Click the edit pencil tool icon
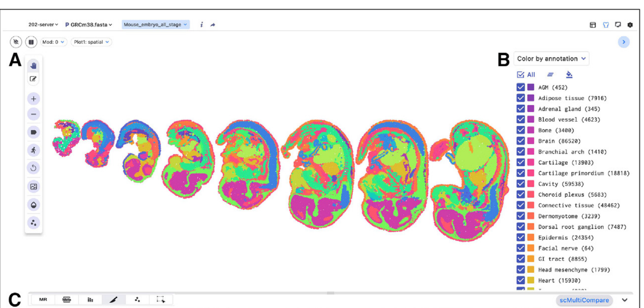644x308 pixels. coord(33,79)
